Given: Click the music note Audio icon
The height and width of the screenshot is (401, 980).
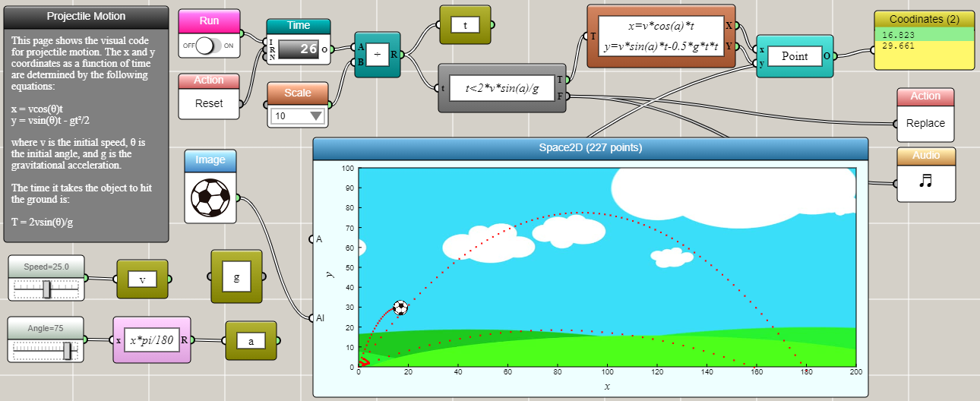Looking at the screenshot, I should click(x=925, y=182).
